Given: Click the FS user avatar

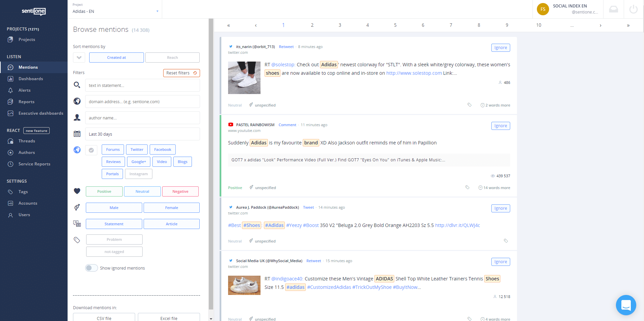Looking at the screenshot, I should pos(543,9).
